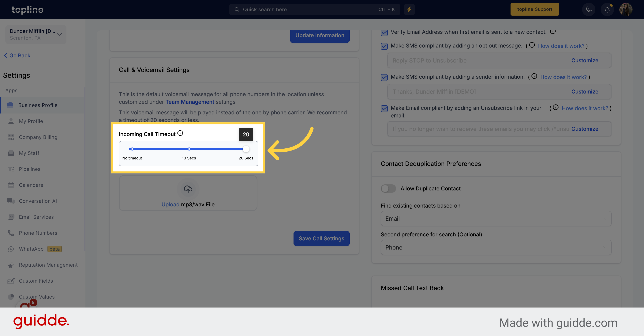Click the My Profile person icon

pyautogui.click(x=11, y=121)
